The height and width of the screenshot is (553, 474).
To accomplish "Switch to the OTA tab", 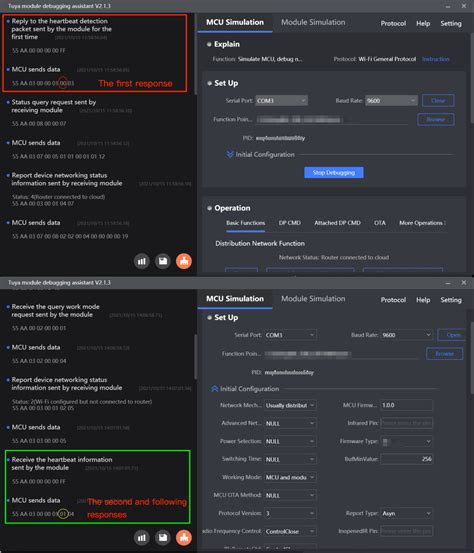I will 380,223.
